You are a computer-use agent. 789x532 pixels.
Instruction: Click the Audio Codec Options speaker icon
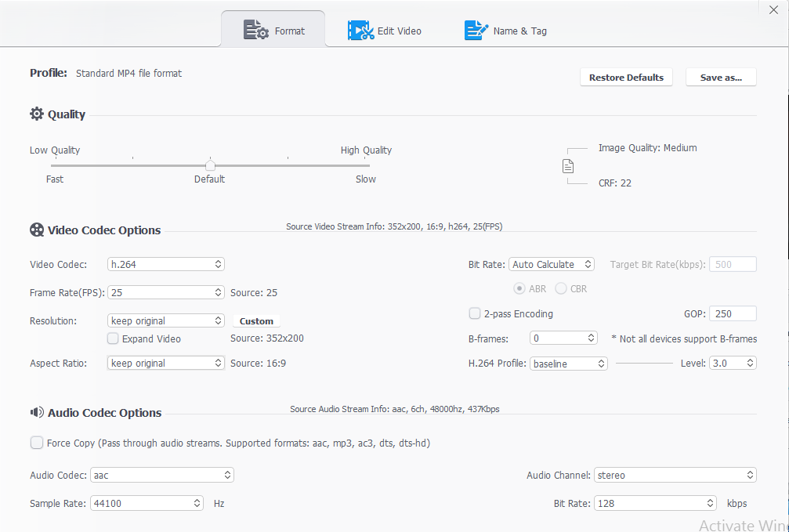37,412
